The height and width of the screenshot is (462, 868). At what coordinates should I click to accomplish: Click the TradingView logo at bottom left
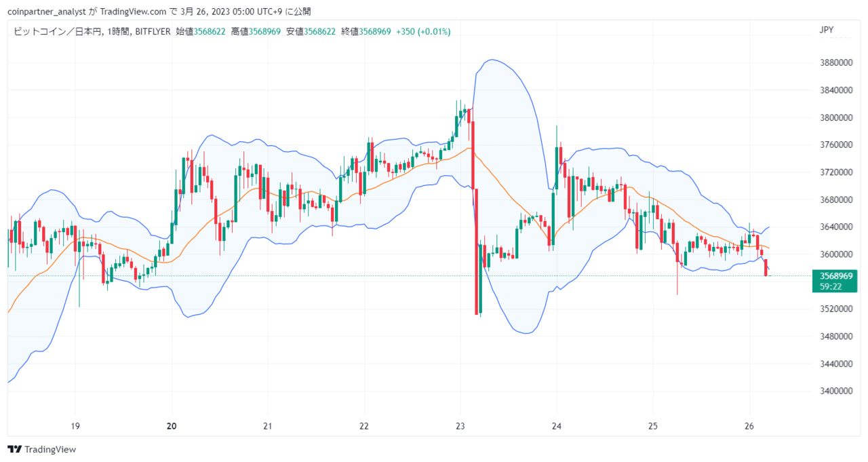42,449
